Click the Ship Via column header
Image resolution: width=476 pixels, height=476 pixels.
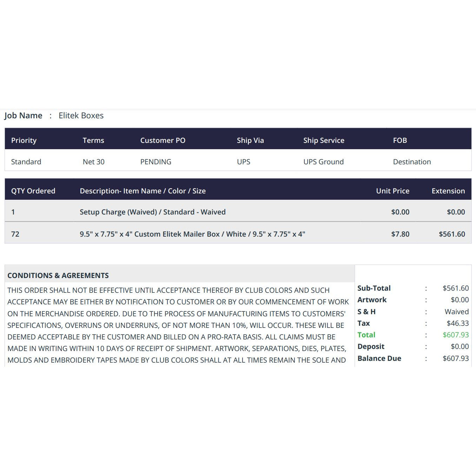[x=250, y=140]
